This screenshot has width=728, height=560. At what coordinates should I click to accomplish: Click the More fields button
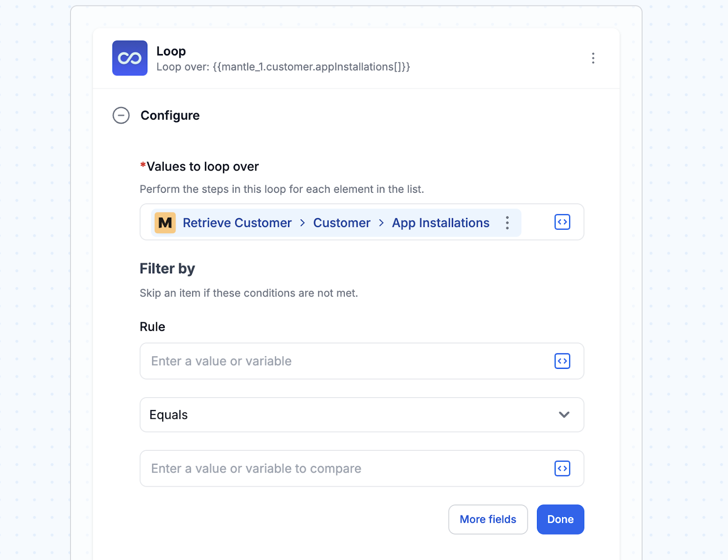tap(488, 520)
